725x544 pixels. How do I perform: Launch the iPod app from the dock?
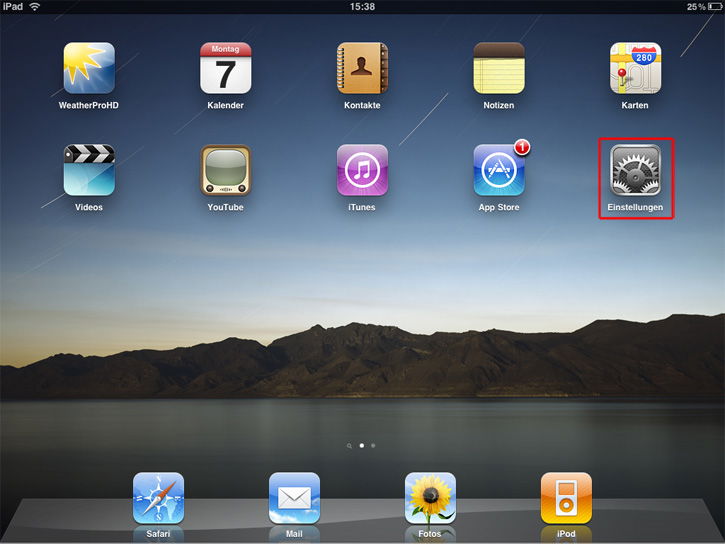[566, 498]
